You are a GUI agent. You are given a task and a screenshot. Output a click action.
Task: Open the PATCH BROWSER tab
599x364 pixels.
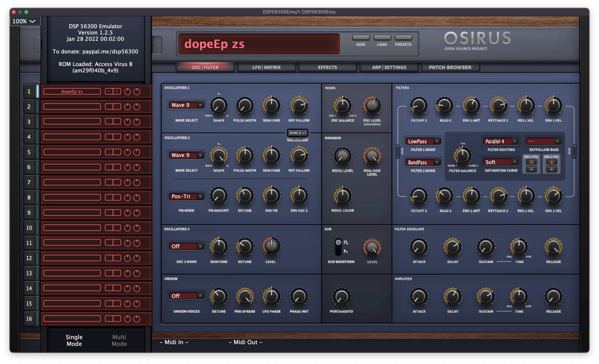(x=450, y=67)
